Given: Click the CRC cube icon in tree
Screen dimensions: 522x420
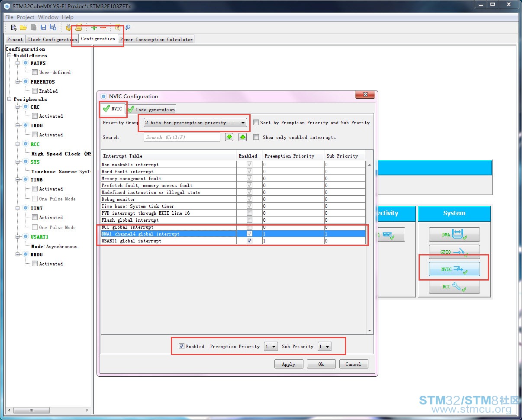Looking at the screenshot, I should [26, 107].
